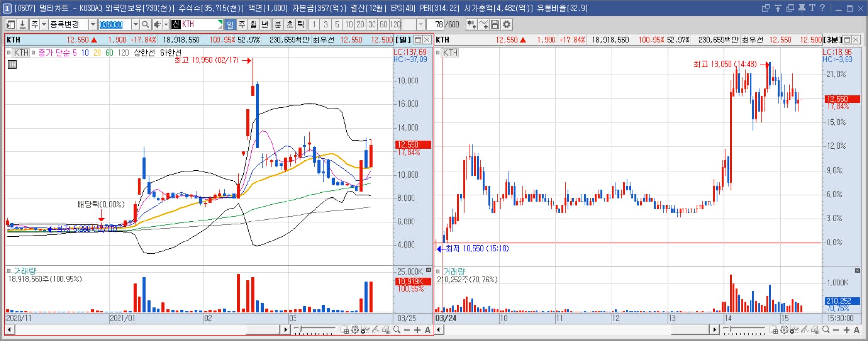Open chart settings gear icon in toolbar
This screenshot has height=341, width=868.
point(507,24)
